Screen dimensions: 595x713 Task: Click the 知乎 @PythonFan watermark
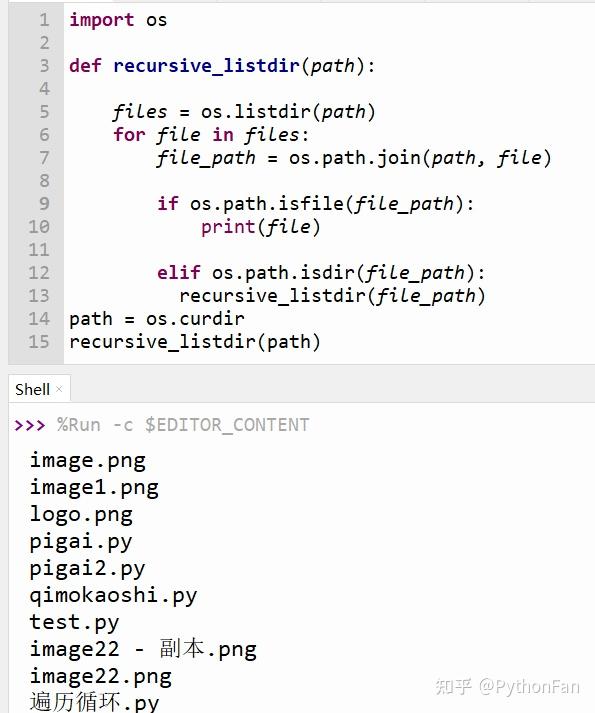click(508, 686)
